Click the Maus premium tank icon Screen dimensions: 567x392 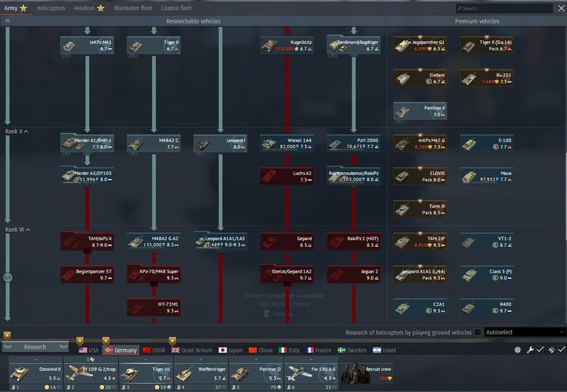486,176
